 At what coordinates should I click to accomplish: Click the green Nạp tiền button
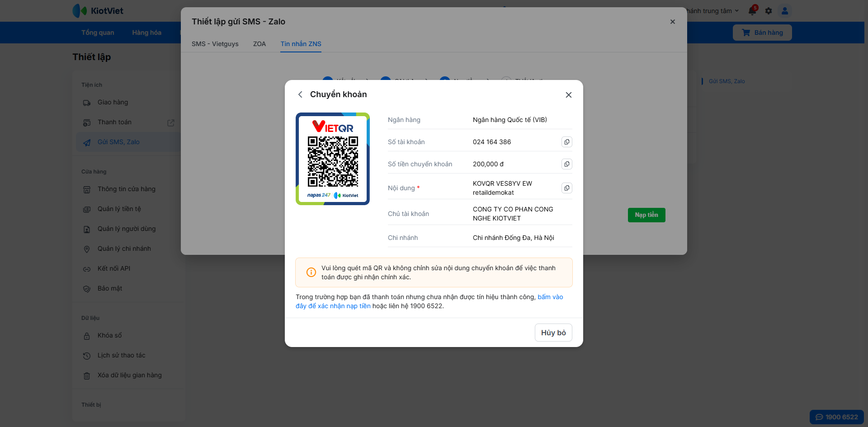click(646, 215)
